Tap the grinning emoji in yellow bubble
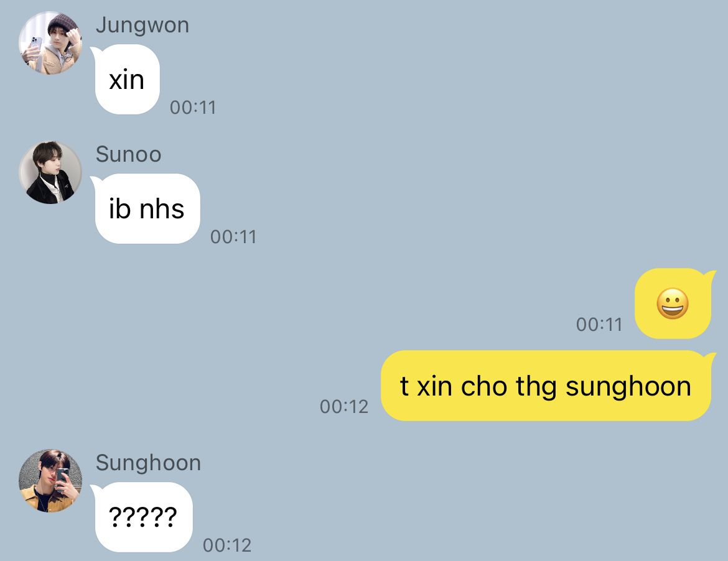The width and height of the screenshot is (728, 561). pos(672,304)
